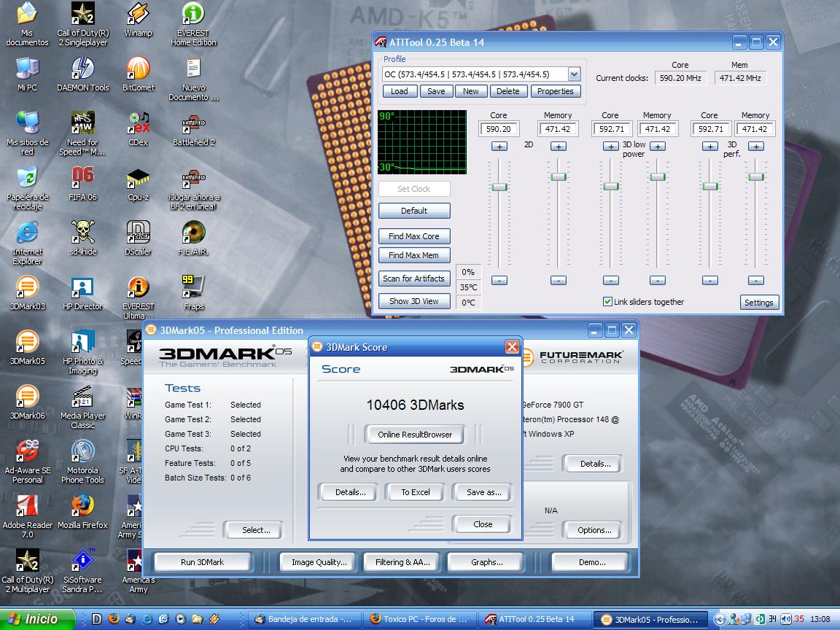Open Image Quality... settings
Viewport: 840px width, 630px height.
(x=319, y=562)
